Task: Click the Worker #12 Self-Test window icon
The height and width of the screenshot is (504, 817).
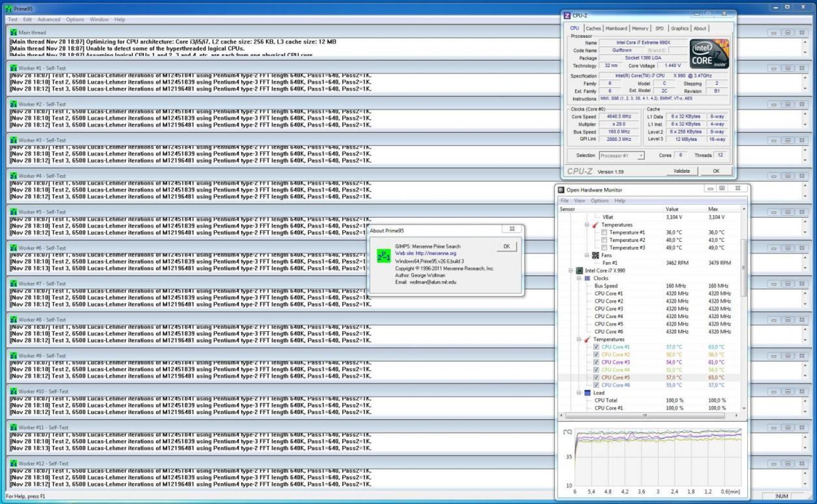Action: [x=14, y=463]
